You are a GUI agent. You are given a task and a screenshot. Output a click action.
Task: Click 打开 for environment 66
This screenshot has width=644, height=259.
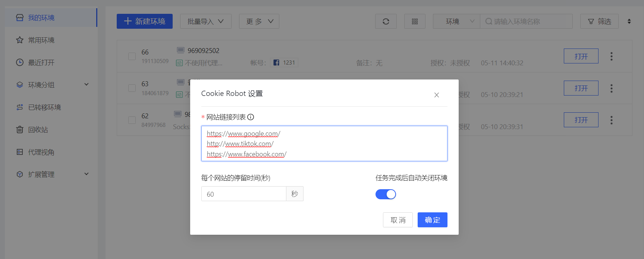coord(581,56)
